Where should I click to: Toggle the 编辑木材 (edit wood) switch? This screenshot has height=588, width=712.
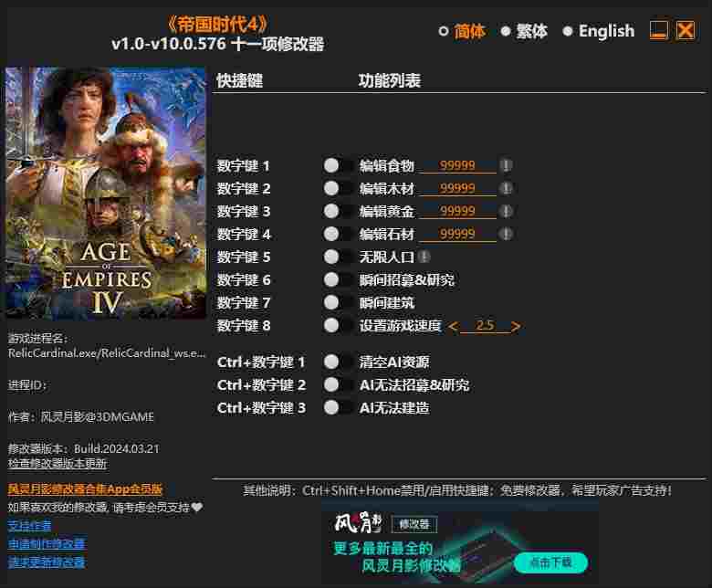pyautogui.click(x=339, y=188)
